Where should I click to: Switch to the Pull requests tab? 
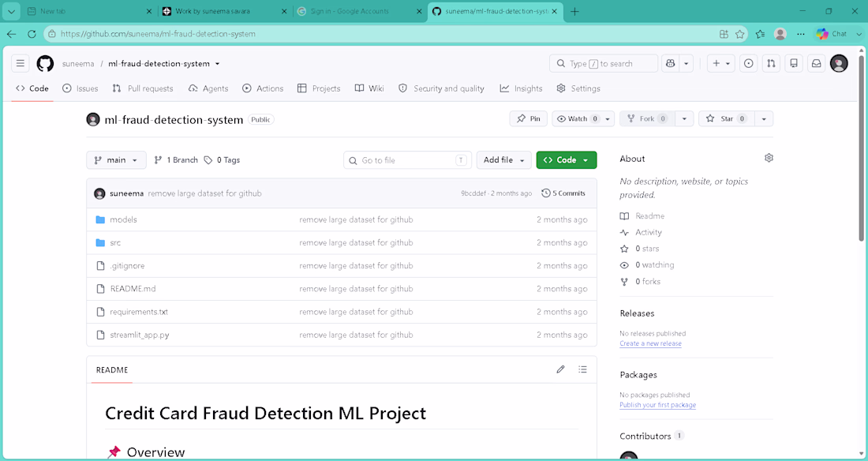[143, 88]
